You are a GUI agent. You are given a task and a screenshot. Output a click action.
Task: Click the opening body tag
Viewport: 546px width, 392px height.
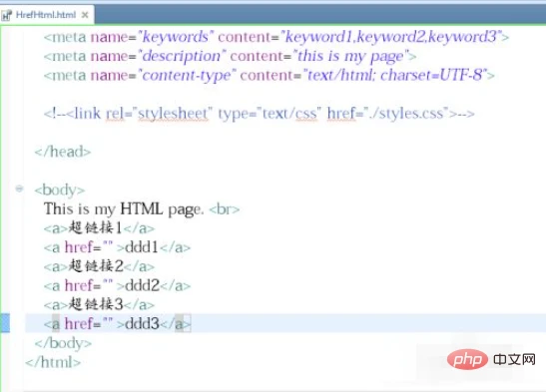pyautogui.click(x=60, y=190)
